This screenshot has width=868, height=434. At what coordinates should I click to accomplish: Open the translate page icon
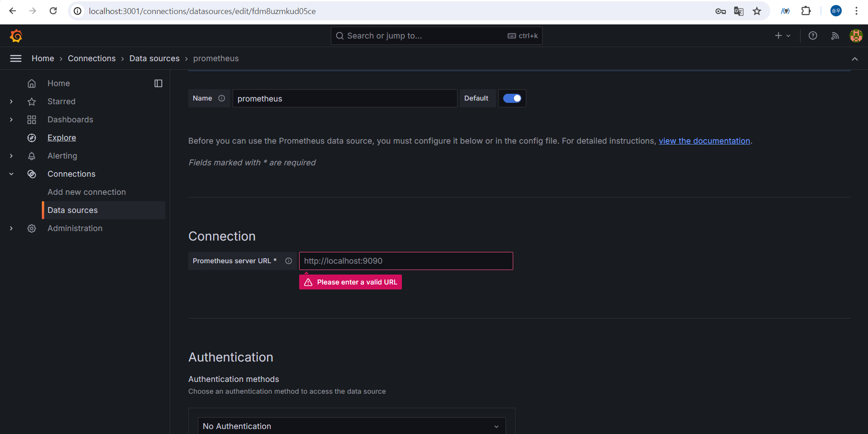[x=739, y=11]
